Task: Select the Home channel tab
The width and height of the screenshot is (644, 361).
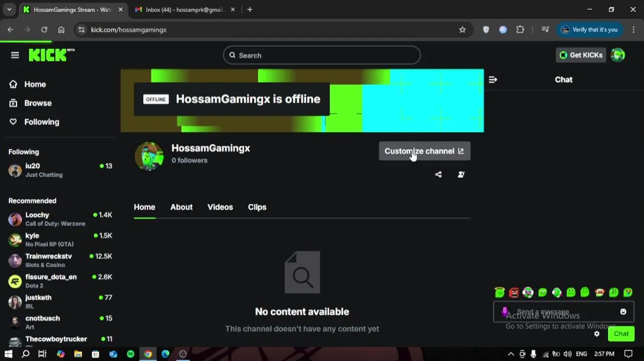Action: tap(144, 207)
